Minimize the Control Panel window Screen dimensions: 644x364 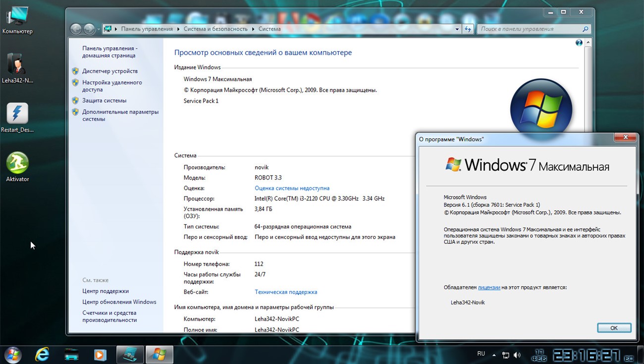550,12
